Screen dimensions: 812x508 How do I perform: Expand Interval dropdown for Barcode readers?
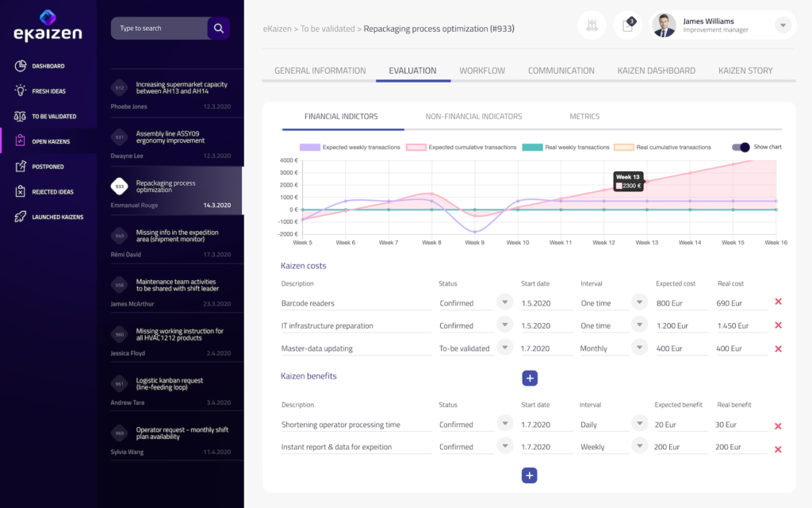(639, 302)
